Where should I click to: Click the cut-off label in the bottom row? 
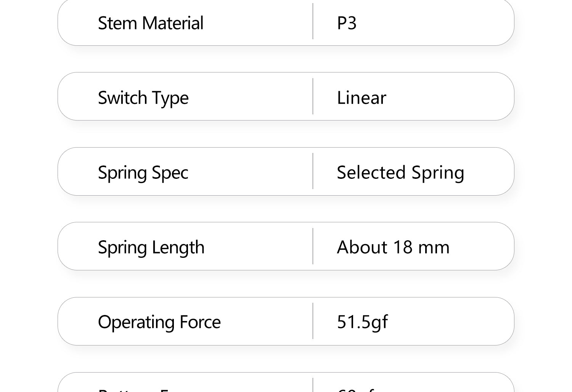[x=133, y=389]
